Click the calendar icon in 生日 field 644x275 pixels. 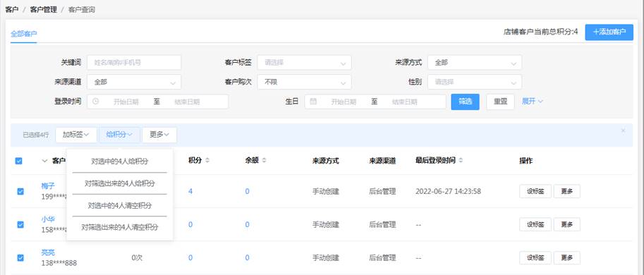coord(313,102)
